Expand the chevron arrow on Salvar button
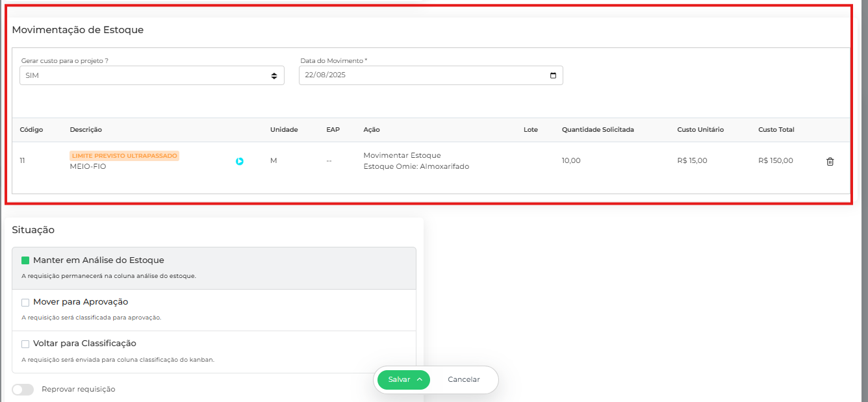868x402 pixels. [420, 379]
